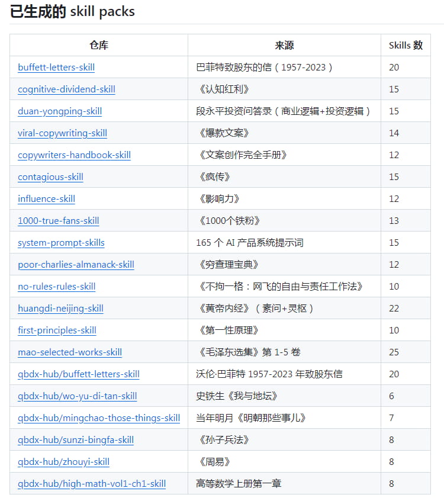The height and width of the screenshot is (504, 444).
Task: Click skills count 13 in 1000-true-fans row
Action: [394, 220]
